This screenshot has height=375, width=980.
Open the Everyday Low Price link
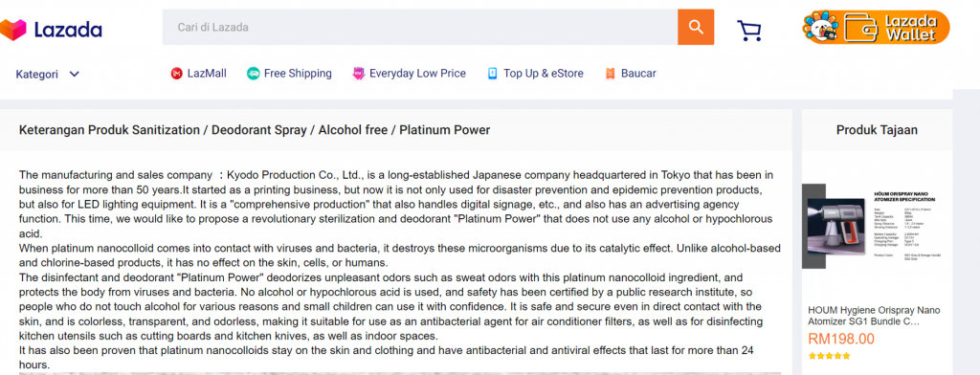coord(417,74)
